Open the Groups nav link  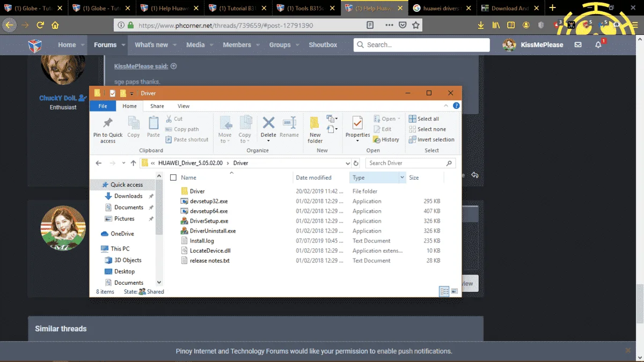(x=280, y=45)
